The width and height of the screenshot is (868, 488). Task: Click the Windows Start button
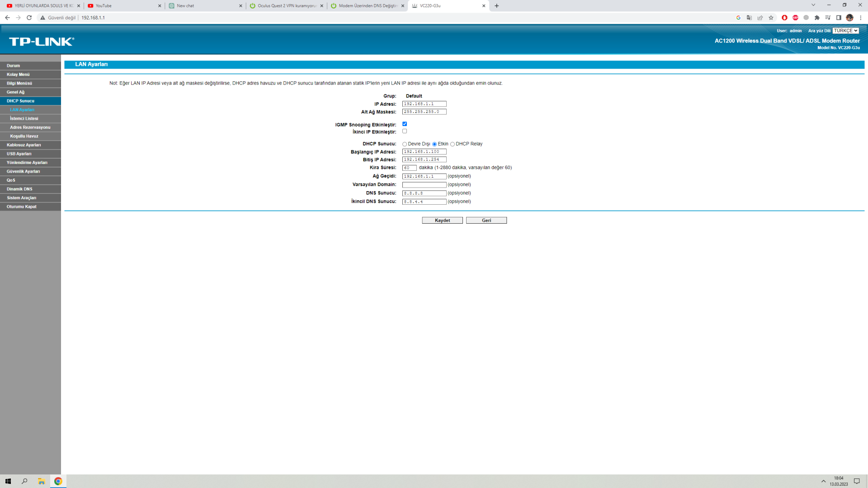[8, 481]
